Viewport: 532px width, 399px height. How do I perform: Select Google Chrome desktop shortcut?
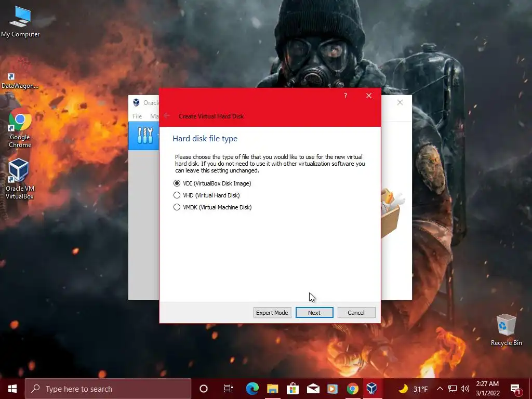pos(20,128)
